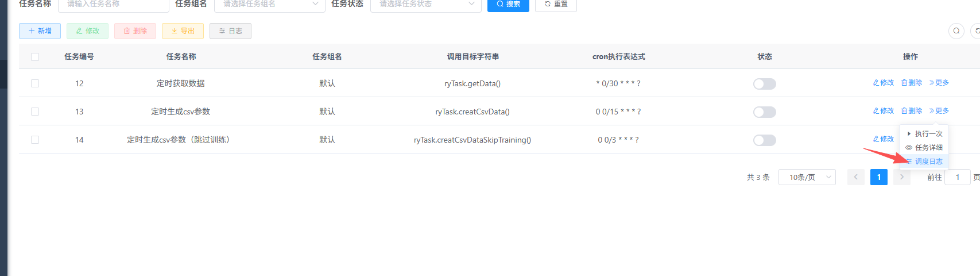Toggle status switch for task 12
This screenshot has height=276, width=980.
[x=764, y=84]
